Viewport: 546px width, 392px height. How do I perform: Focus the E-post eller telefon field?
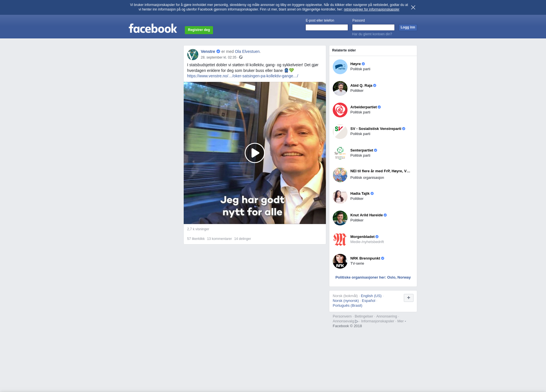pos(327,27)
